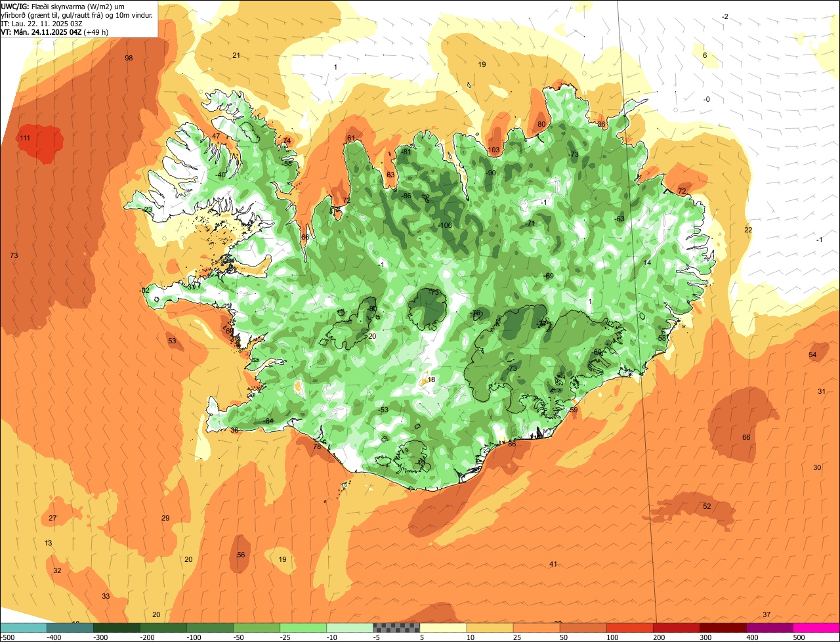840x642 pixels.
Task: Click the '-64' value on the Reykjanes peninsula
Action: (268, 421)
